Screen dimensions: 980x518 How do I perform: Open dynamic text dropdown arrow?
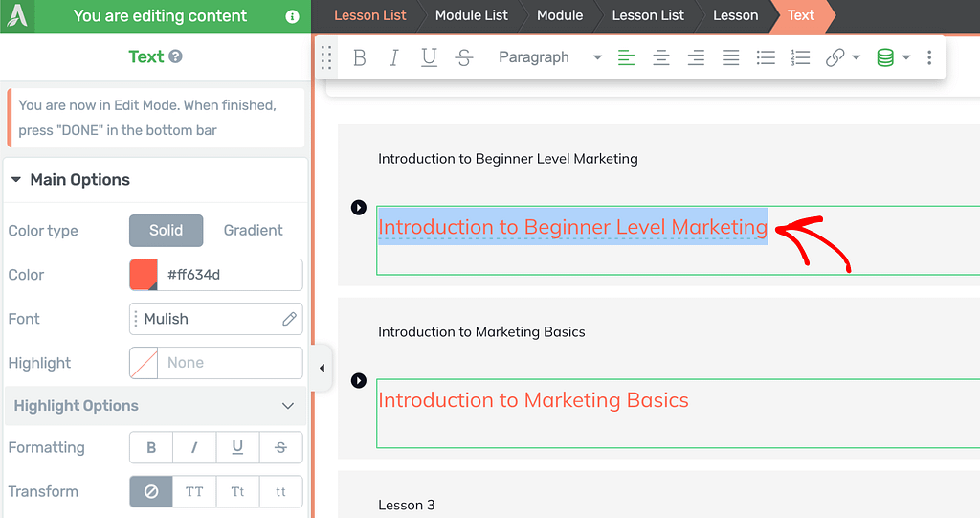906,57
